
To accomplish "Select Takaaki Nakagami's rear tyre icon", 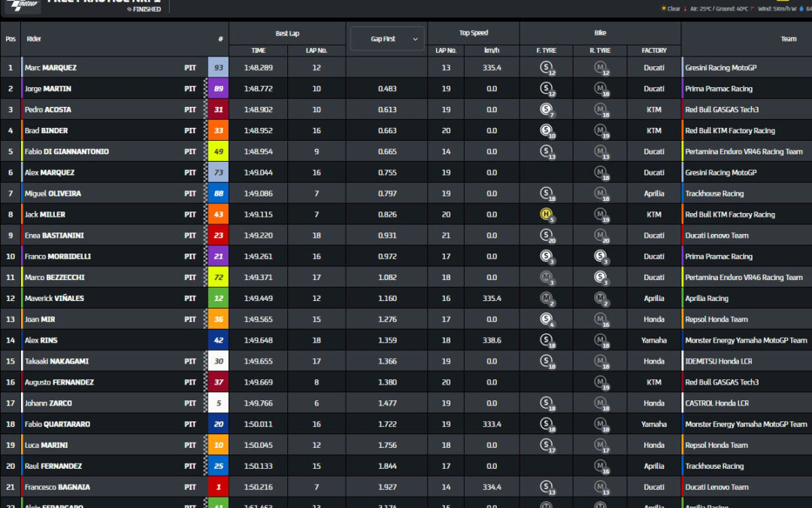I will point(601,362).
